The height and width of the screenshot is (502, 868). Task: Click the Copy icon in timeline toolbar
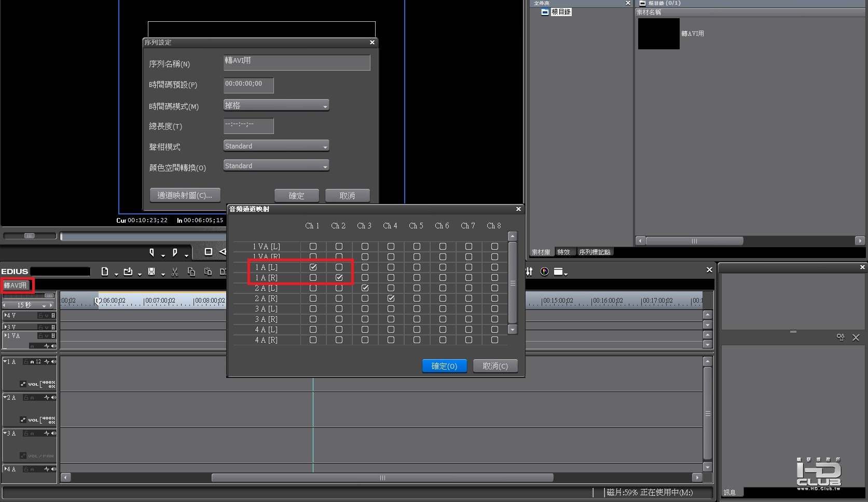pos(191,272)
